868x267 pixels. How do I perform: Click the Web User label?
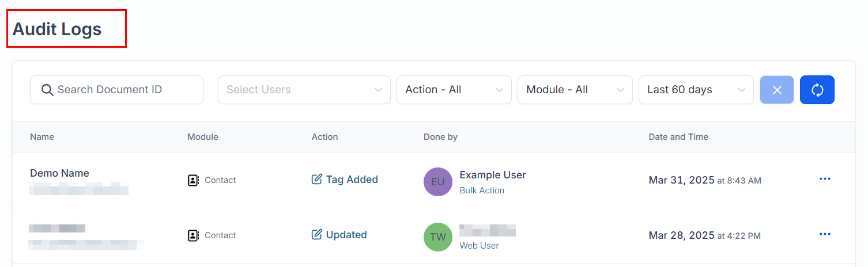[x=479, y=246]
